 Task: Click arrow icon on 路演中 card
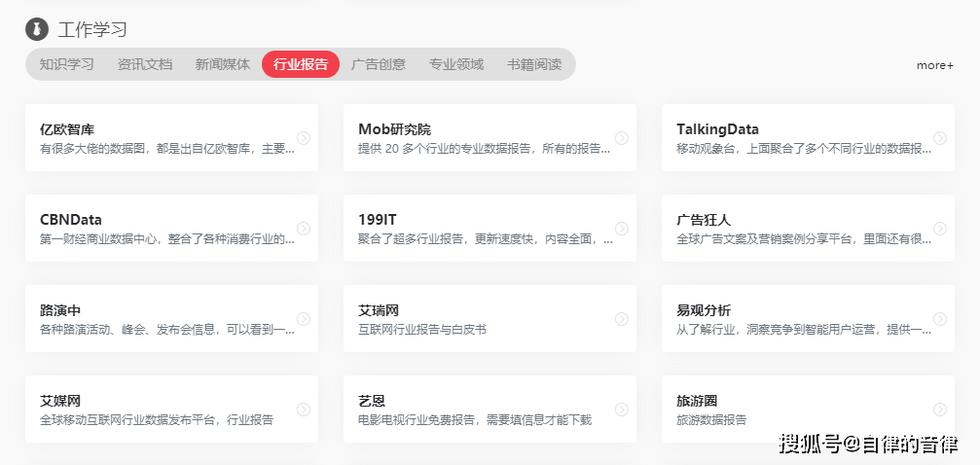coord(303,319)
